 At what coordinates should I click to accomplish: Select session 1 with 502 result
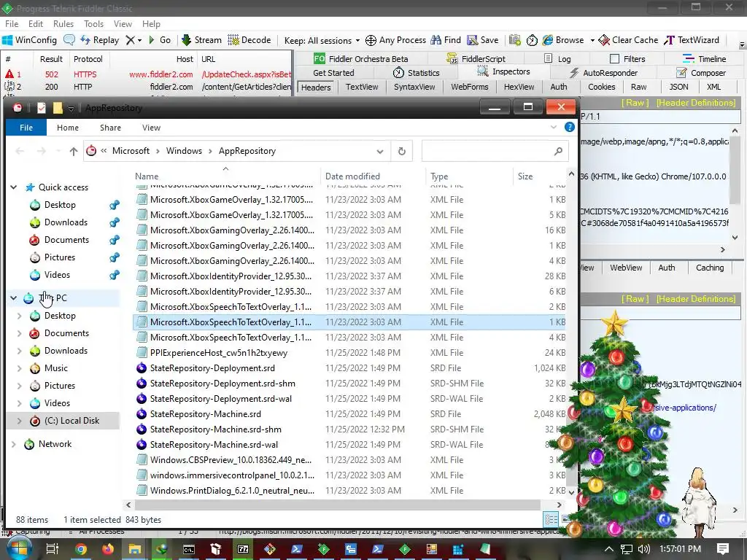145,74
